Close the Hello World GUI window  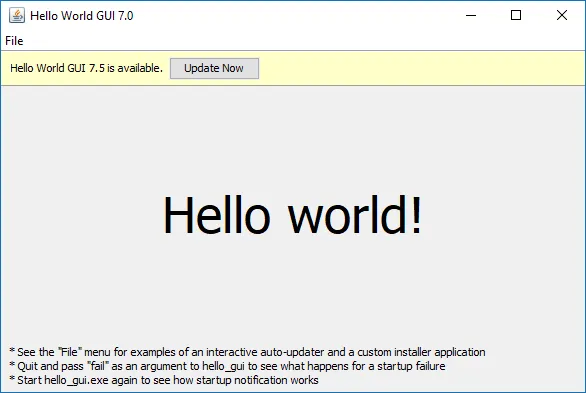click(562, 16)
